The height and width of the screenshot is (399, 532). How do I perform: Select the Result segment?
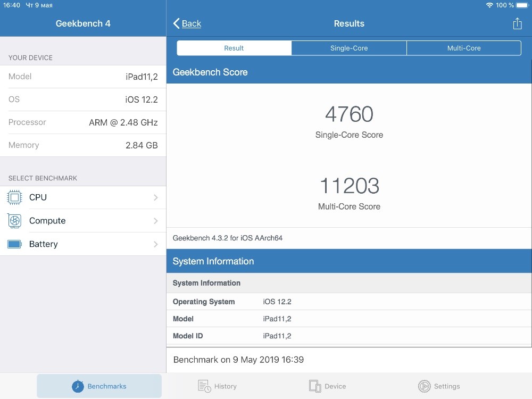[234, 48]
